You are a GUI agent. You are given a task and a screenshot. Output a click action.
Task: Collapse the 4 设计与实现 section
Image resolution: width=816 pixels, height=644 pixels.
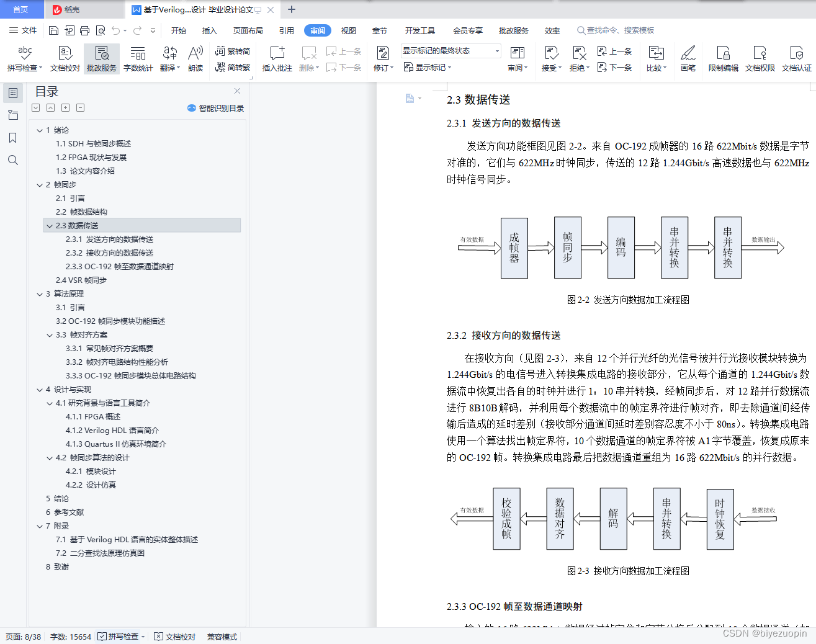[40, 390]
